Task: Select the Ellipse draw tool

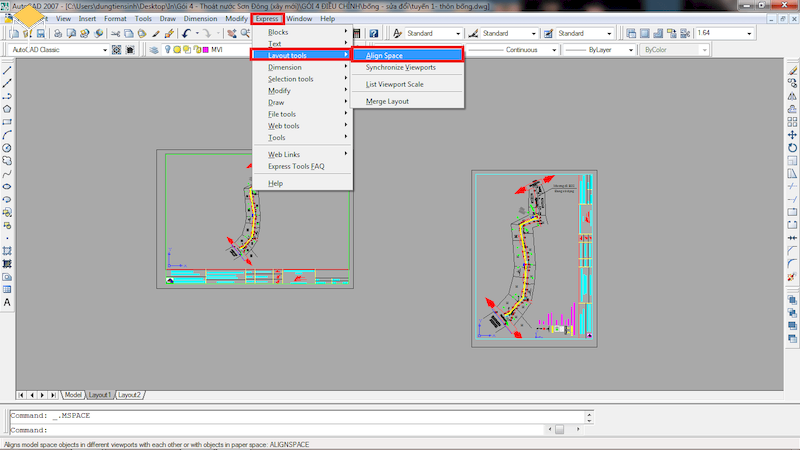Action: 7,187
